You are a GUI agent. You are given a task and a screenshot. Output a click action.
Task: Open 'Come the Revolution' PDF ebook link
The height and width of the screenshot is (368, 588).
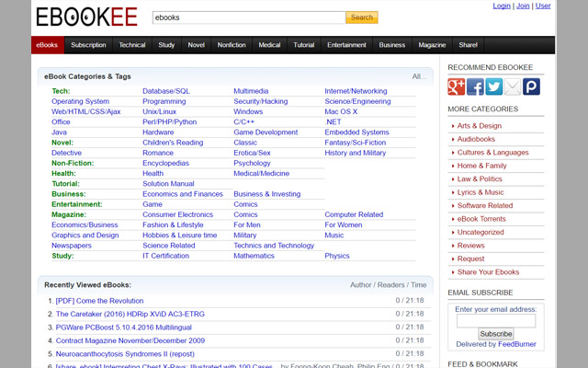point(99,301)
